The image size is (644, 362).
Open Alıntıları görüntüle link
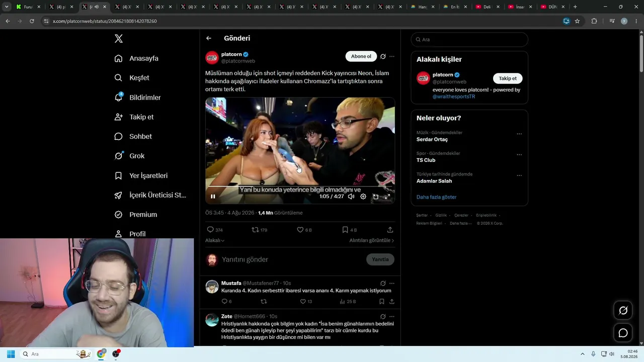[x=372, y=240]
